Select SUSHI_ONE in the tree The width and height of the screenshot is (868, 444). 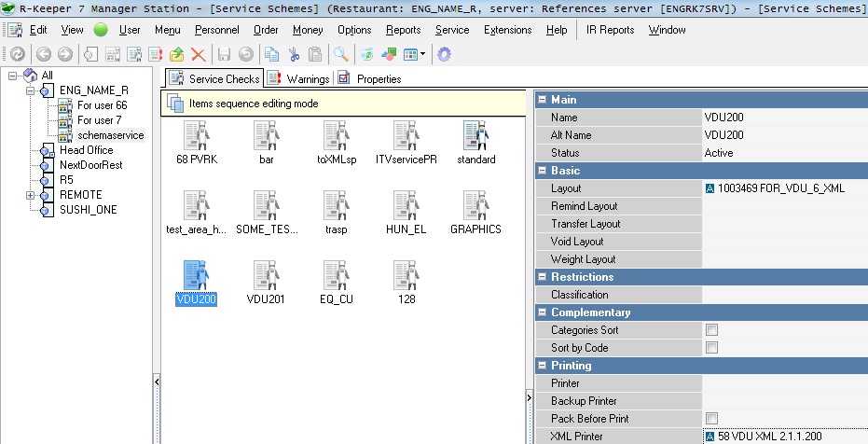pos(89,210)
